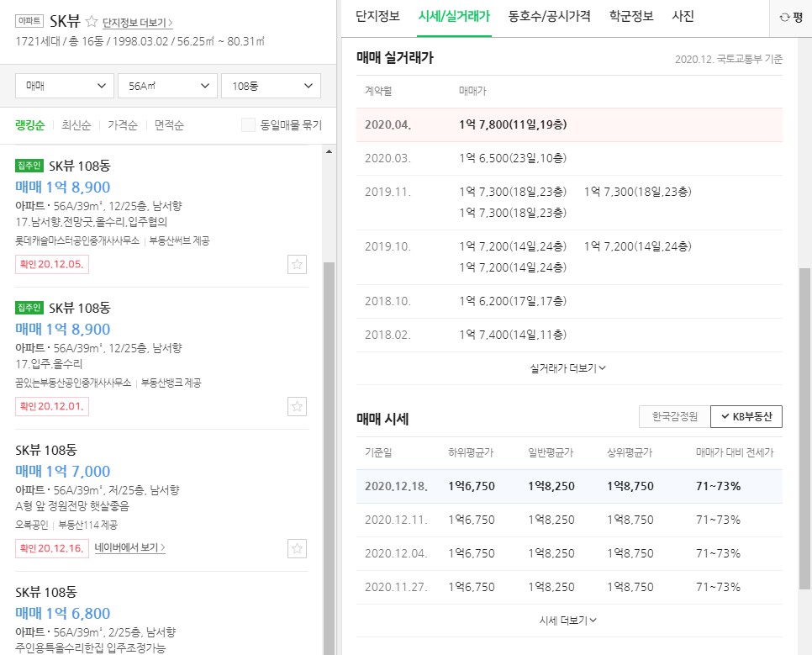Select the 2020.12.11. price row
Viewport: 812px width, 655px height.
pyautogui.click(x=569, y=520)
